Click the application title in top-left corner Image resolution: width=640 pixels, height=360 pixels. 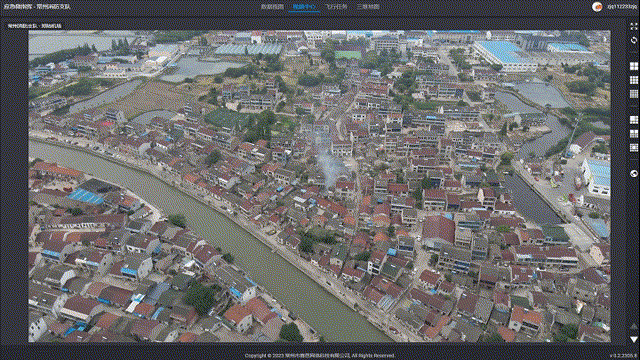click(x=37, y=7)
